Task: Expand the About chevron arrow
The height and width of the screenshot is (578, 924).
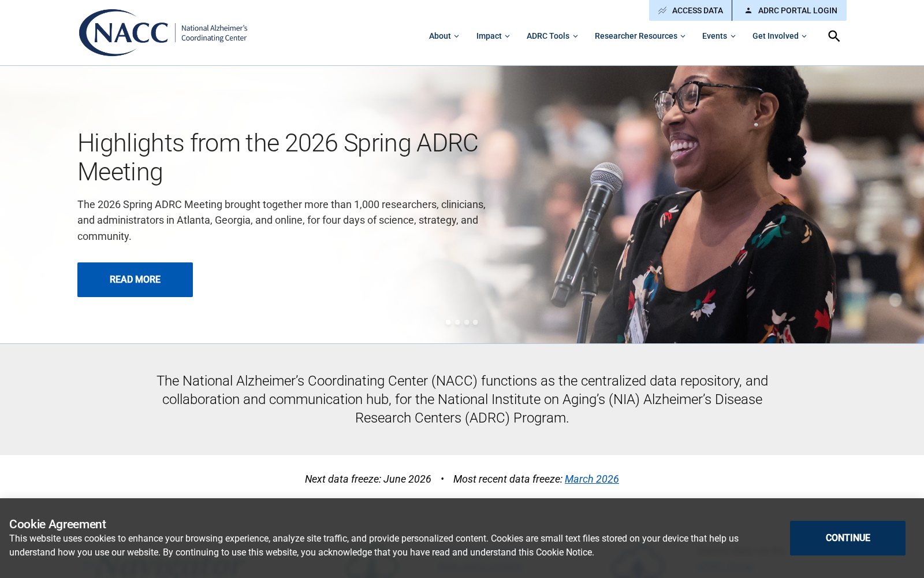Action: pos(456,36)
